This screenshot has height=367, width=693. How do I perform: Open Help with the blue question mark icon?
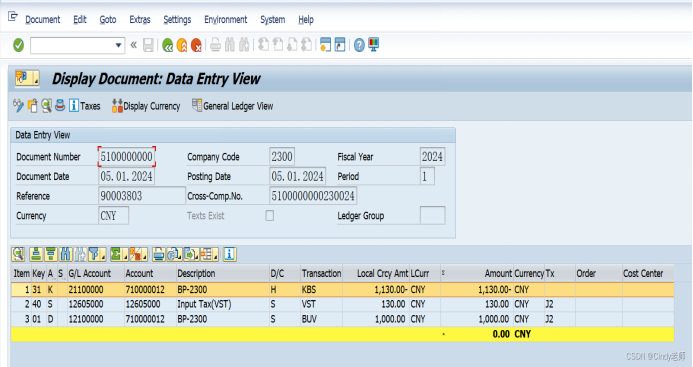[359, 45]
